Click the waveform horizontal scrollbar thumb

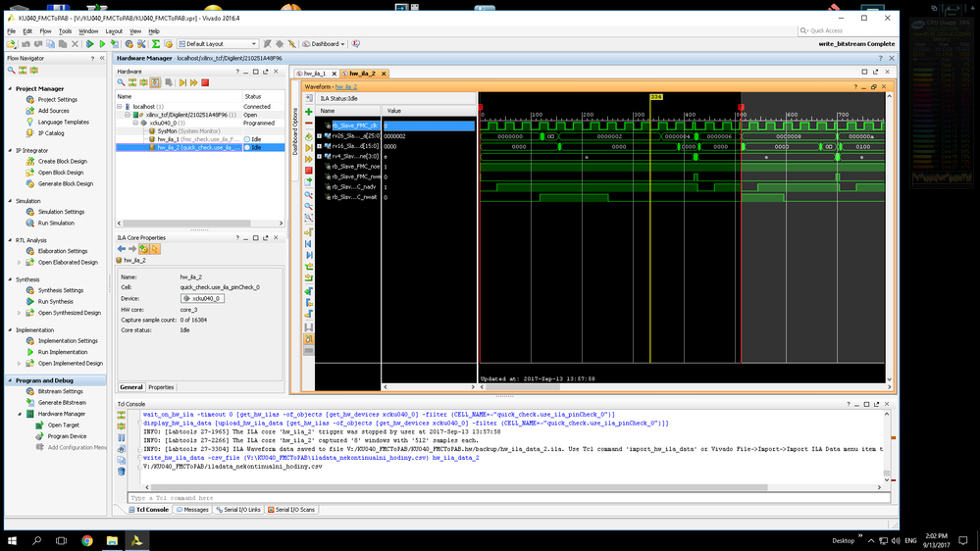click(x=523, y=387)
